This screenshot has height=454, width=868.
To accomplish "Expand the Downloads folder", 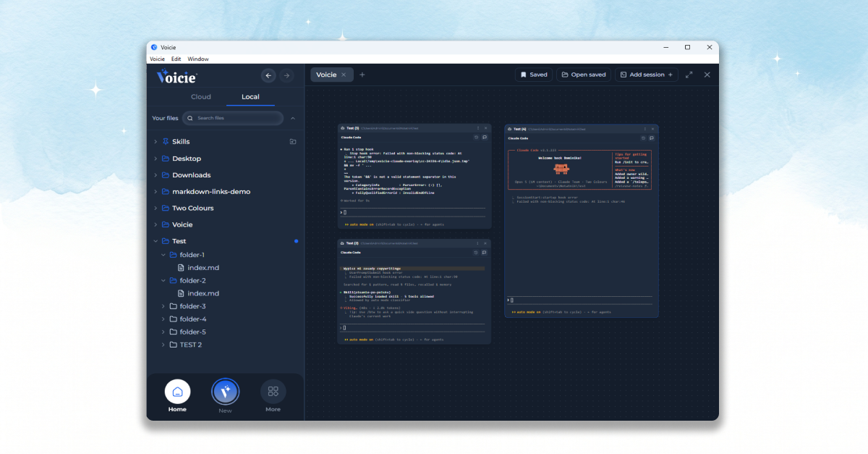I will tap(156, 175).
